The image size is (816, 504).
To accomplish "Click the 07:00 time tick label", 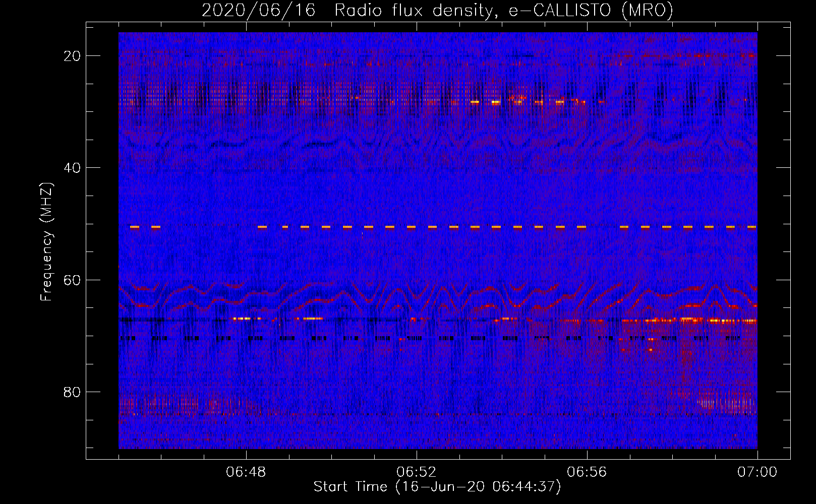I will pyautogui.click(x=757, y=472).
